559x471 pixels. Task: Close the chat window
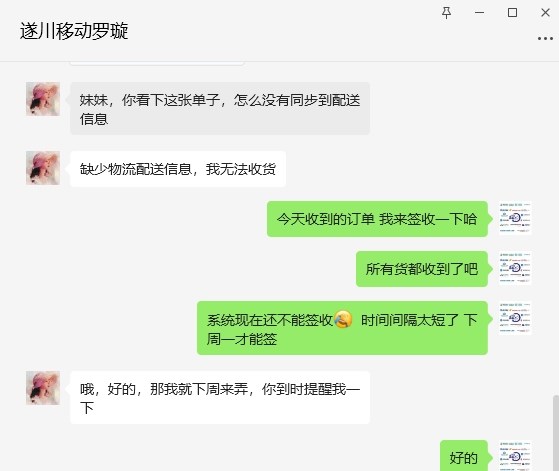click(x=545, y=13)
